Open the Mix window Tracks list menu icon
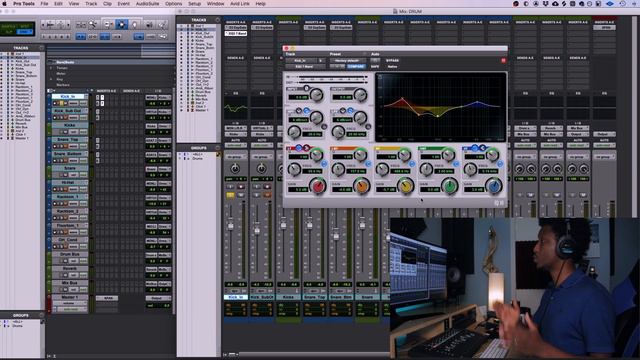This screenshot has height=360, width=640. coord(218,20)
